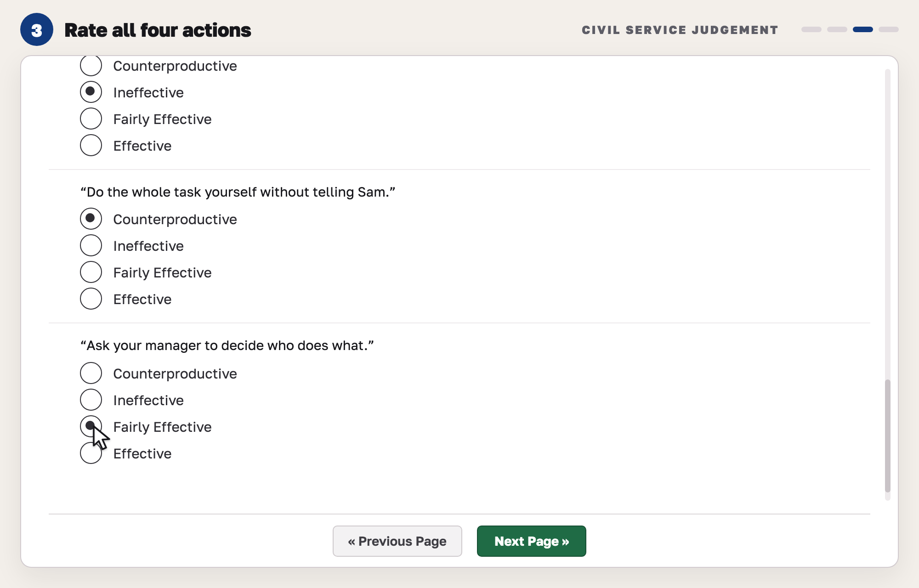Click the statement "Ask your manager to decide who does what."
The height and width of the screenshot is (588, 919).
(227, 345)
